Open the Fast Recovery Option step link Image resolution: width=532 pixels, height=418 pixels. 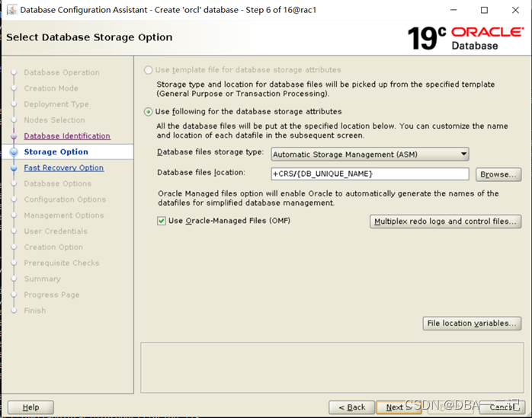(64, 168)
